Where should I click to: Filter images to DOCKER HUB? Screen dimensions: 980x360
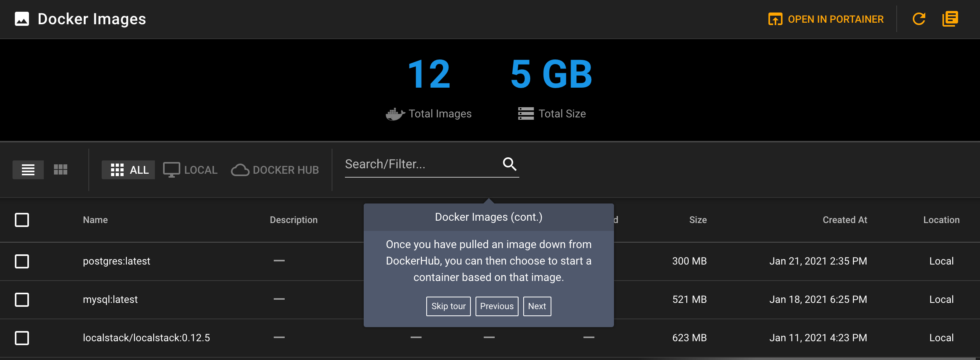pyautogui.click(x=275, y=170)
